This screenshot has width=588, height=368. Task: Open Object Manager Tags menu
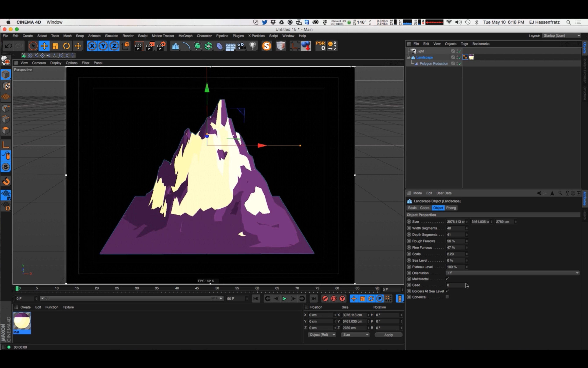click(464, 44)
